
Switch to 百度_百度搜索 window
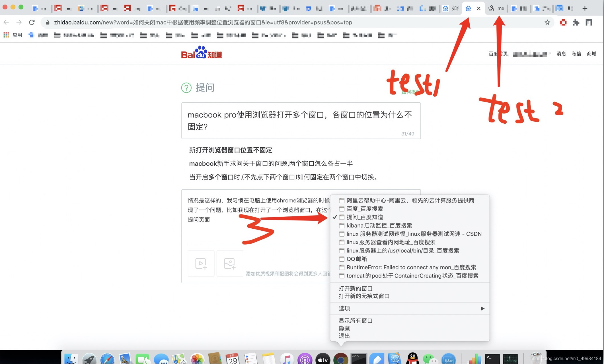coord(365,209)
